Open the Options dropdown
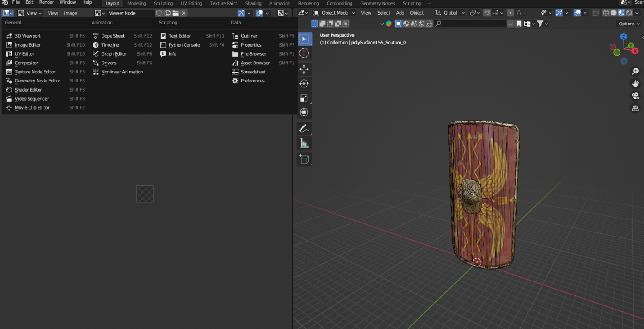The width and height of the screenshot is (644, 329). point(629,24)
